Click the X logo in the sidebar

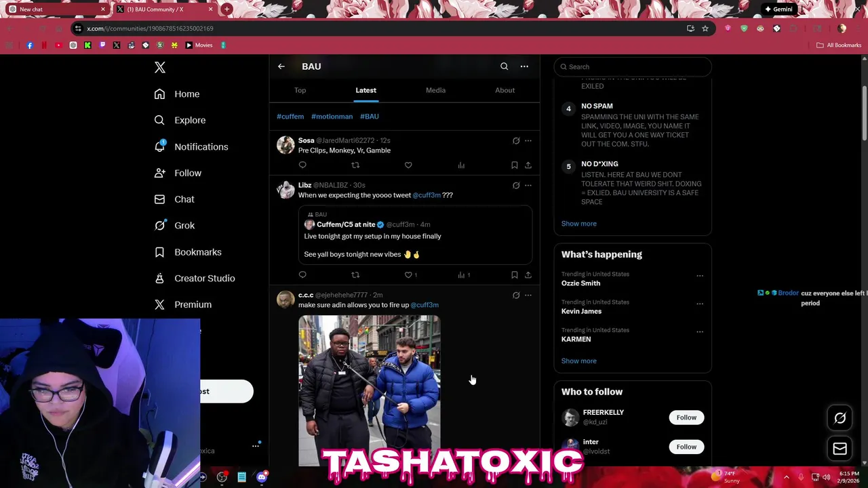[160, 67]
